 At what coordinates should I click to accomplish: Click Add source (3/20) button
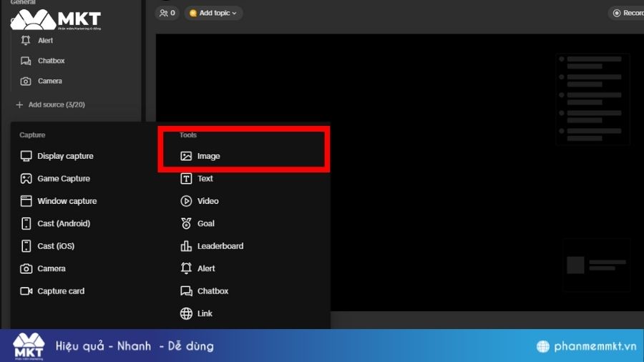click(x=50, y=104)
